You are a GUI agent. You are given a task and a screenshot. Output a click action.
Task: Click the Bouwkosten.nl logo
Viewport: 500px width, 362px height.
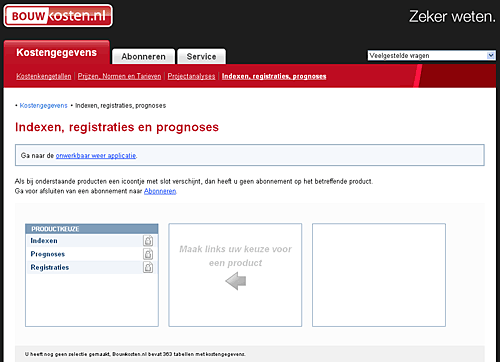(58, 16)
